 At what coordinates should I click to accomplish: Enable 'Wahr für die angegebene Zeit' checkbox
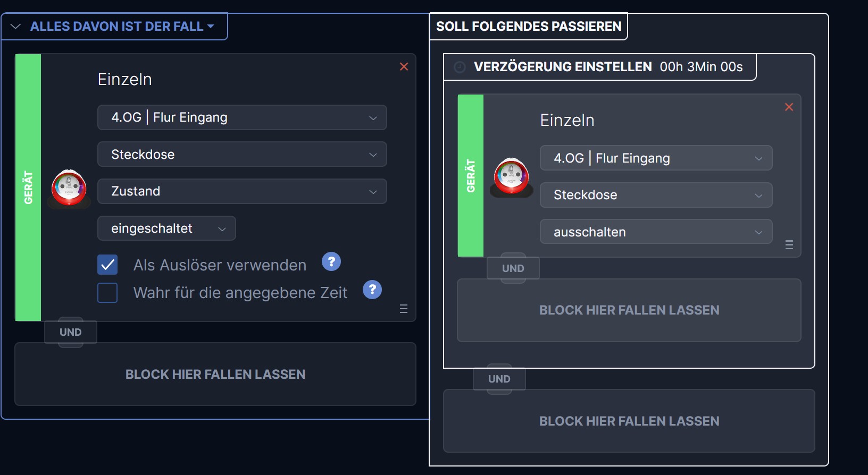107,293
